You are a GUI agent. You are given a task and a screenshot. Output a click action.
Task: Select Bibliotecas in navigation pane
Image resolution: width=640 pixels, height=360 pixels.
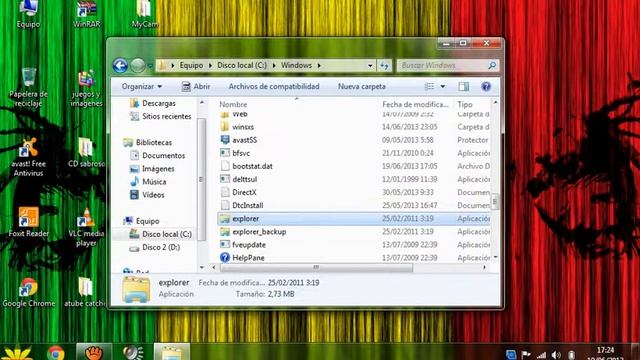[x=148, y=142]
